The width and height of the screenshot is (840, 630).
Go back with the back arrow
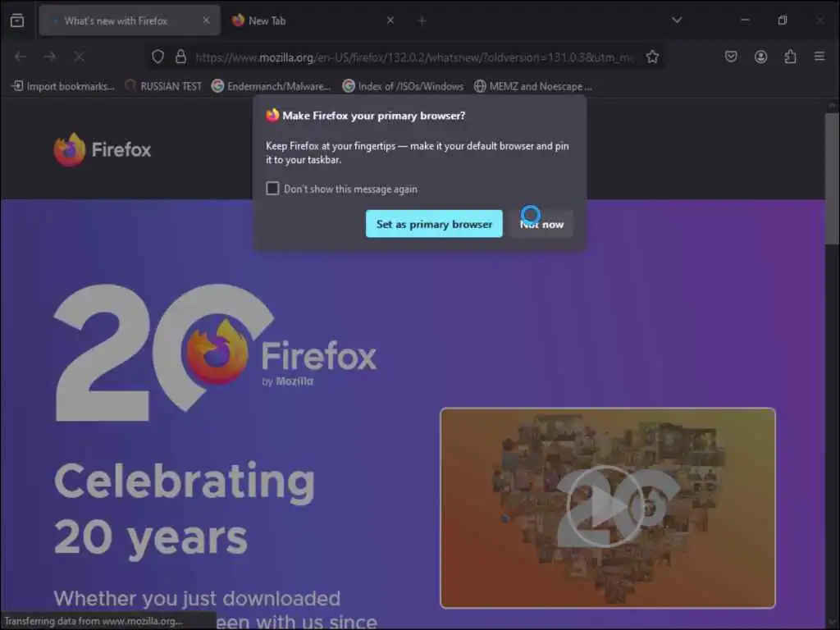tap(21, 57)
